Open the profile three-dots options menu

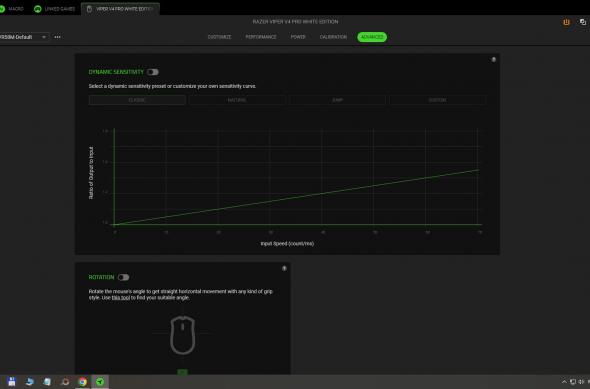tap(58, 37)
